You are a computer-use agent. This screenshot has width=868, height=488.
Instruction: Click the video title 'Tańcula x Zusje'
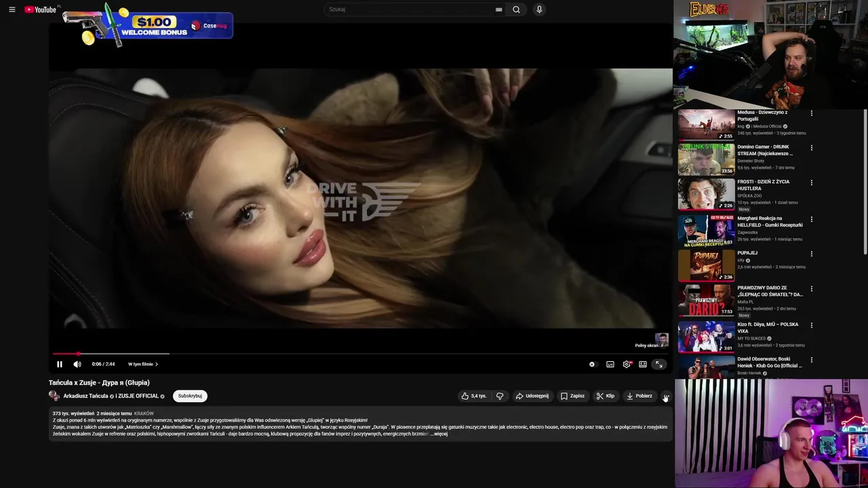99,382
